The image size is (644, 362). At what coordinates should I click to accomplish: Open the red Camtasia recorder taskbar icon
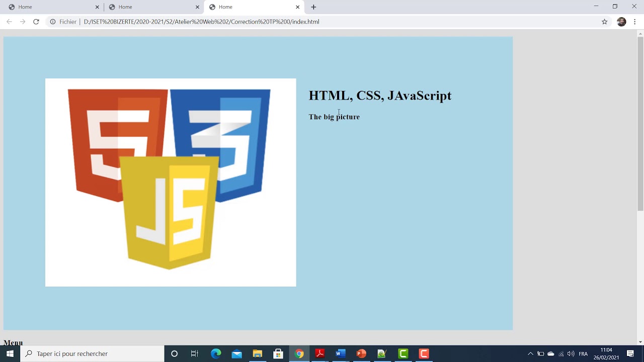click(424, 353)
